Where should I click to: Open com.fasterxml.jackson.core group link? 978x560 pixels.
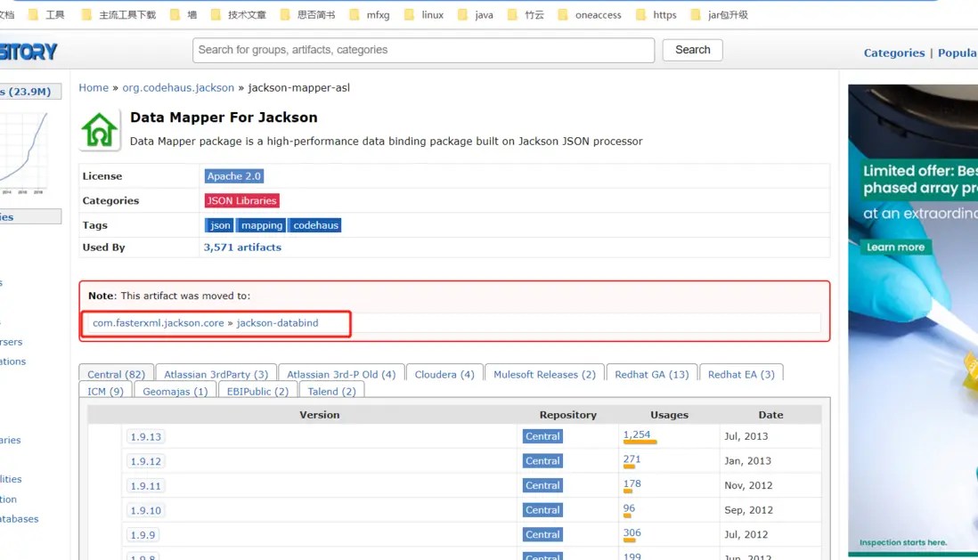click(x=159, y=323)
